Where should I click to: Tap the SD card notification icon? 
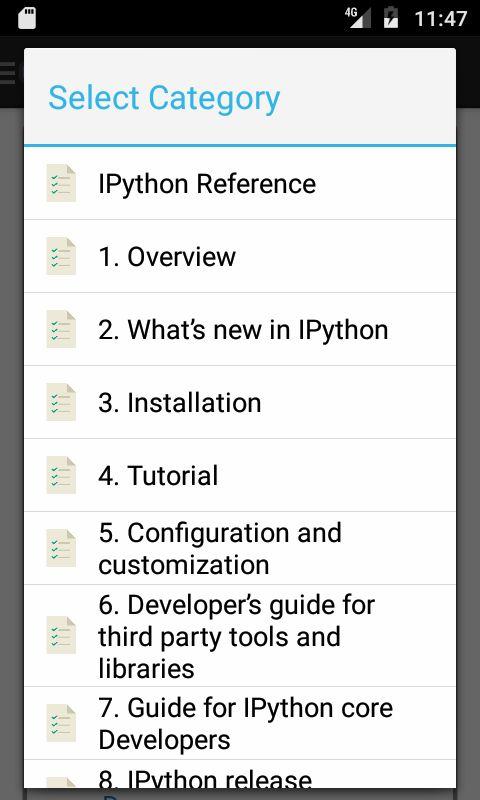click(27, 18)
